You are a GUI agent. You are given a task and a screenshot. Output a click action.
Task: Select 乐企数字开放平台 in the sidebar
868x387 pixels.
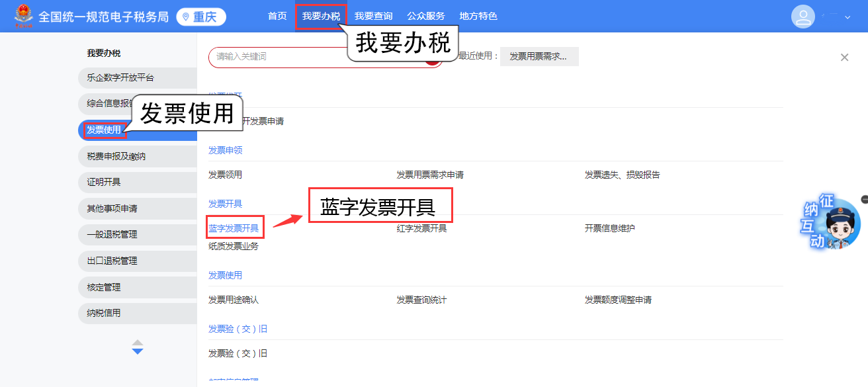click(x=120, y=78)
